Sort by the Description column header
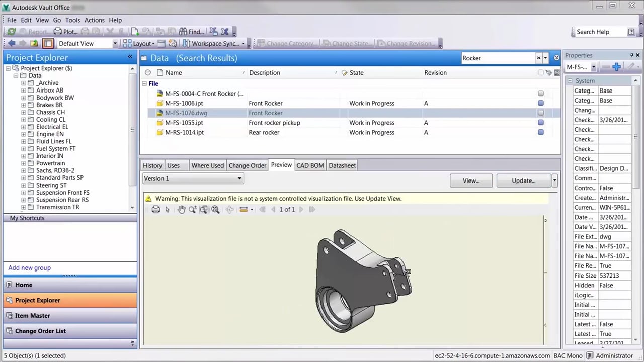The height and width of the screenshot is (362, 644). click(265, 73)
